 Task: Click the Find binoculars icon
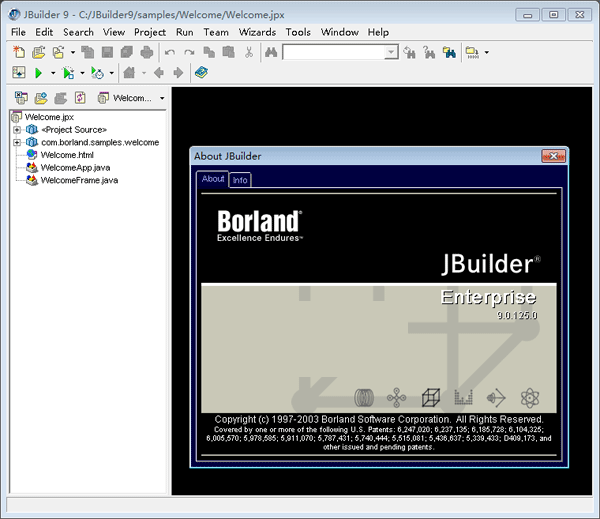click(269, 52)
